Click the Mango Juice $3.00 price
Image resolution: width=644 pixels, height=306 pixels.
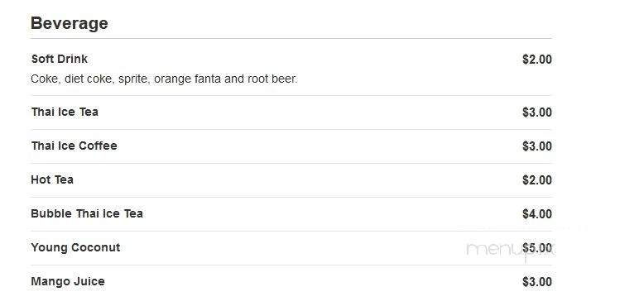[536, 282]
